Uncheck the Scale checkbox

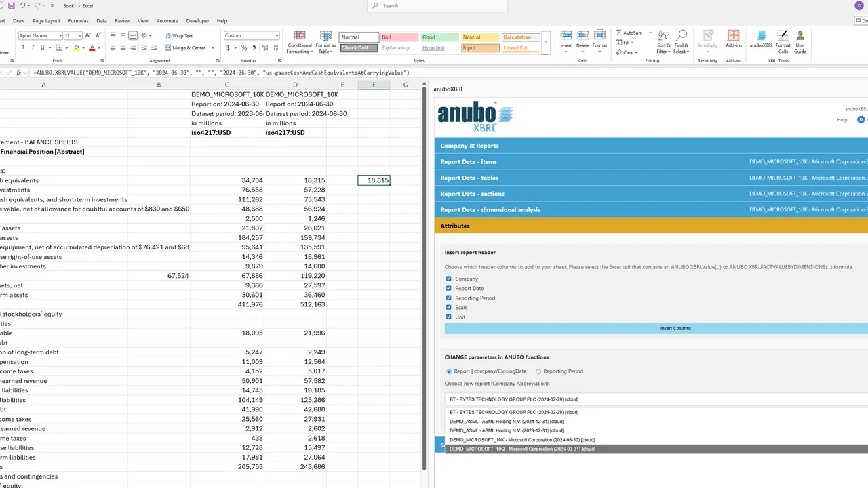(449, 307)
